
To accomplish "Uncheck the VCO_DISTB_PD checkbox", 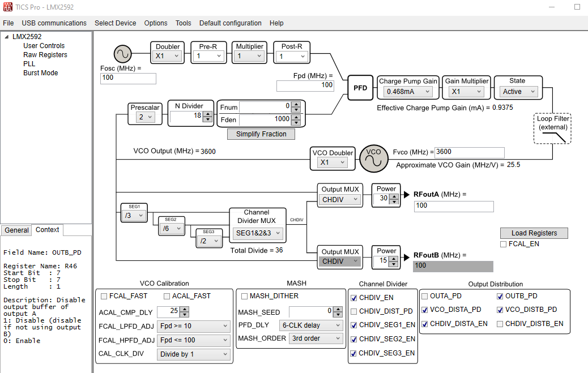I will coord(500,310).
